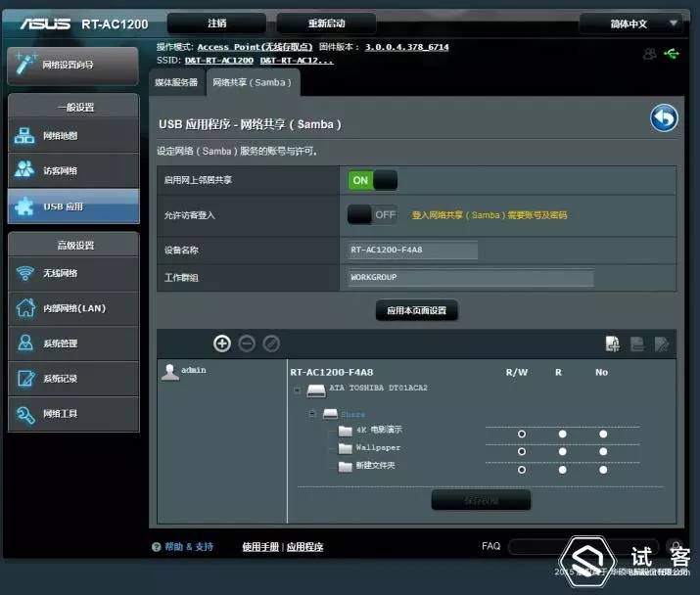Open the 内部网络(LAN) settings
Image resolution: width=700 pixels, height=595 pixels.
click(73, 308)
